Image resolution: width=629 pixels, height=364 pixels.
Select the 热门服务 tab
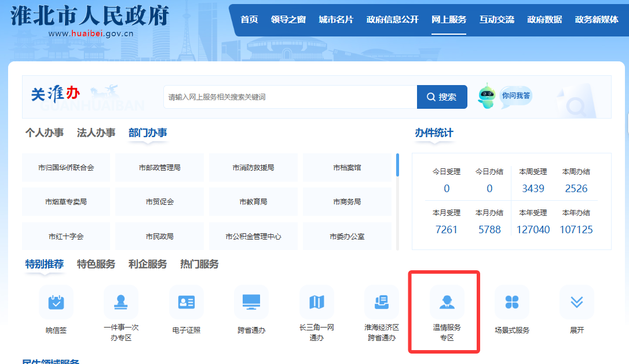[x=199, y=264]
